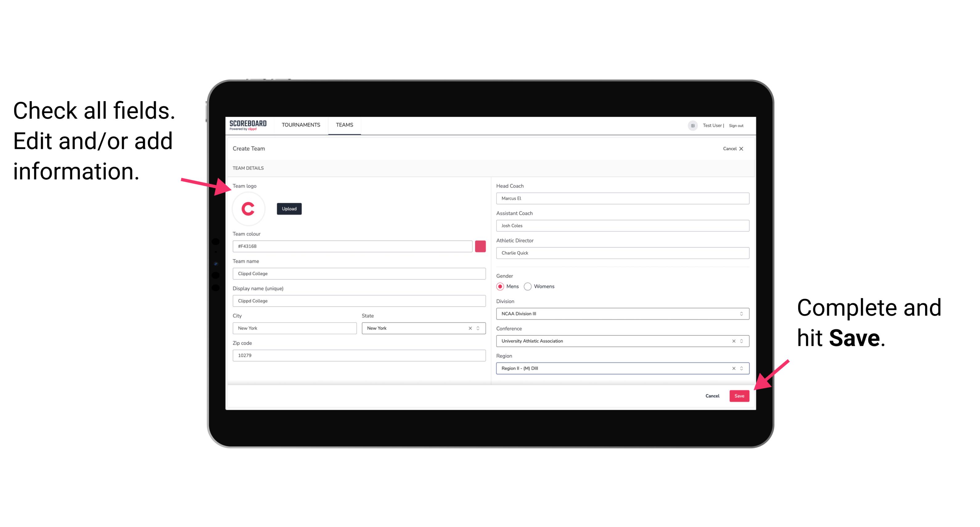Expand the Region II (M) DIII dropdown
This screenshot has width=980, height=527.
point(741,369)
